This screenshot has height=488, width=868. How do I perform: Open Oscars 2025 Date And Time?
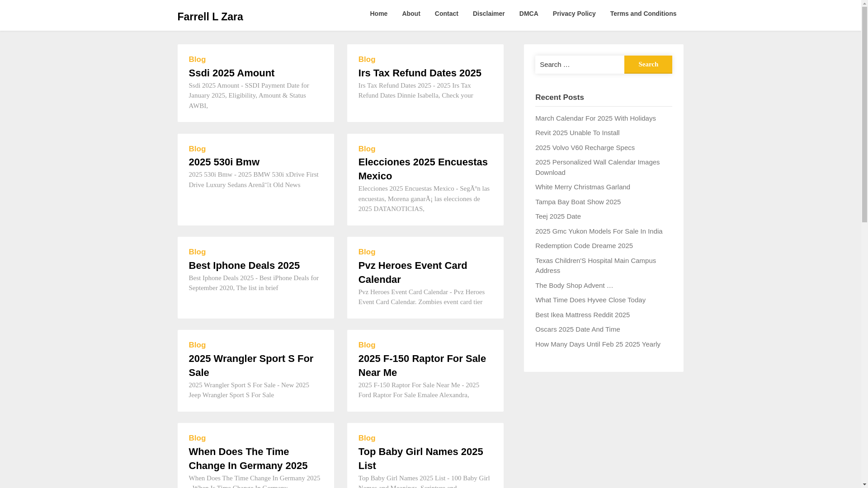tap(577, 329)
